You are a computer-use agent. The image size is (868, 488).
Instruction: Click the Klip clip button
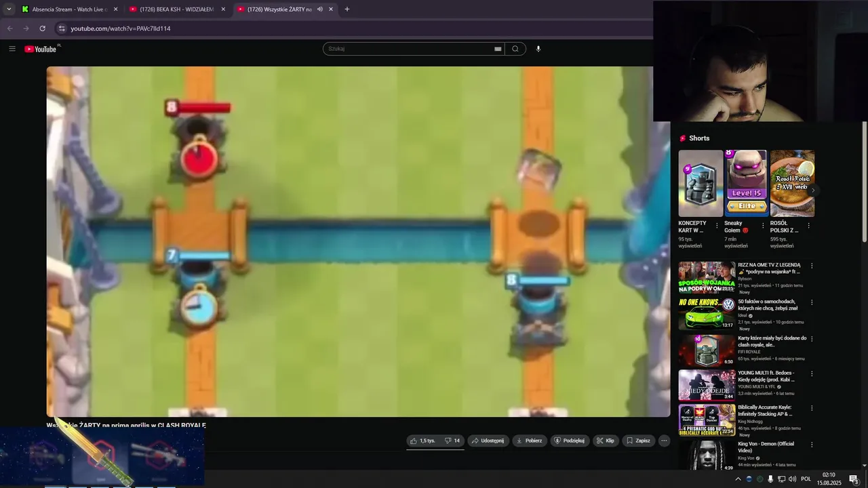606,441
